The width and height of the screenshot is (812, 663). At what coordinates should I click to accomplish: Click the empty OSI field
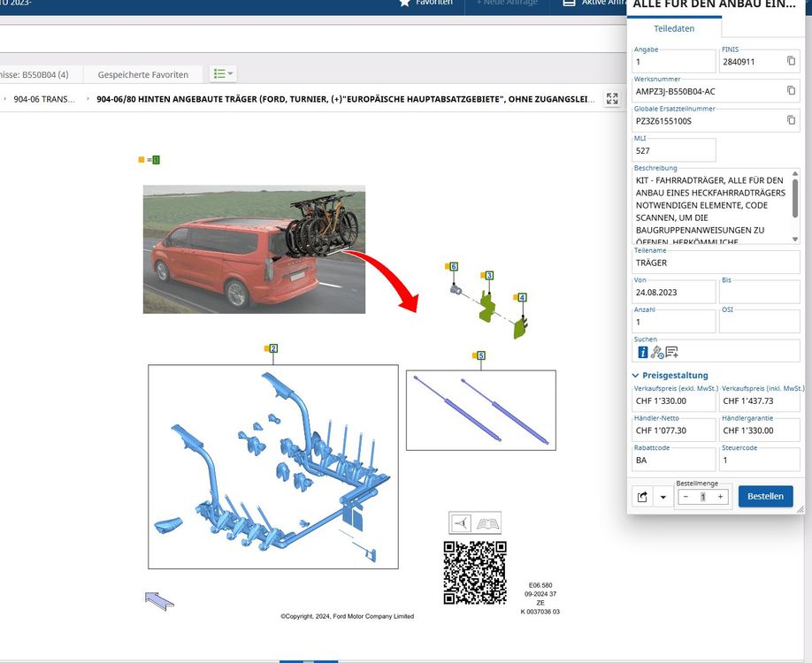[x=760, y=322]
